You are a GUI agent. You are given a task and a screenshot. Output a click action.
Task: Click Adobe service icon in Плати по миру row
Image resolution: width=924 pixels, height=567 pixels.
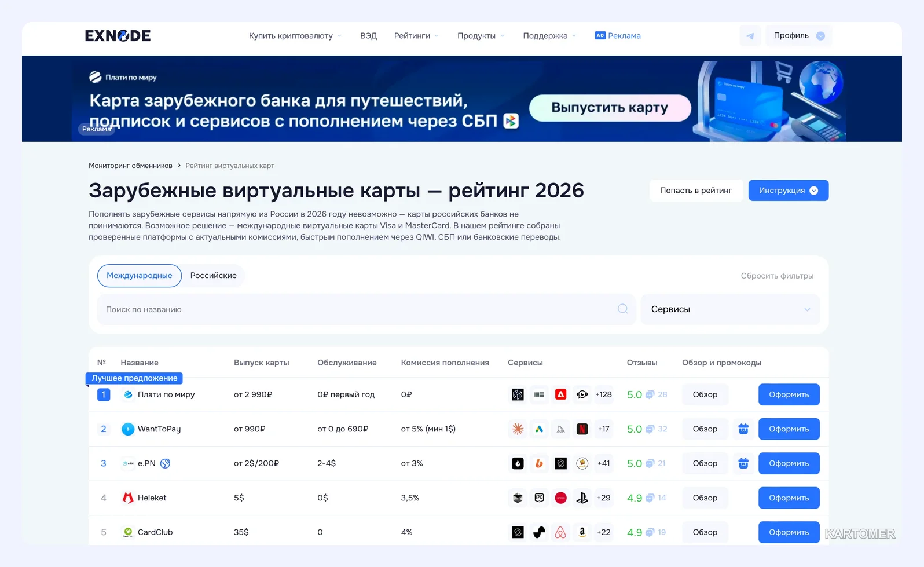(x=560, y=394)
